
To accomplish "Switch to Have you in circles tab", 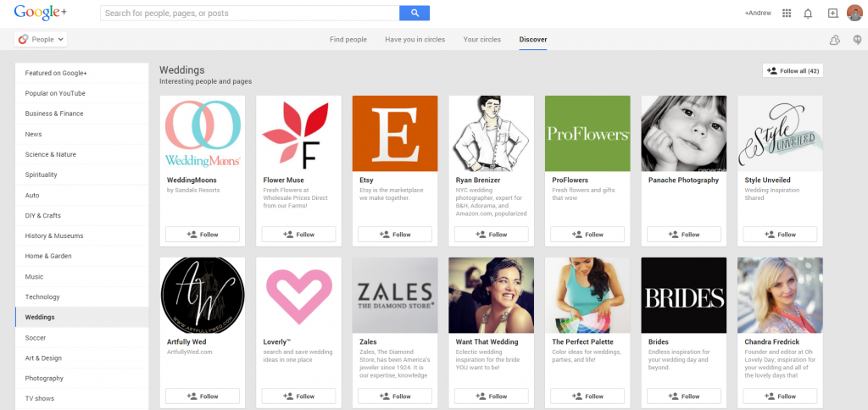I will (x=415, y=39).
